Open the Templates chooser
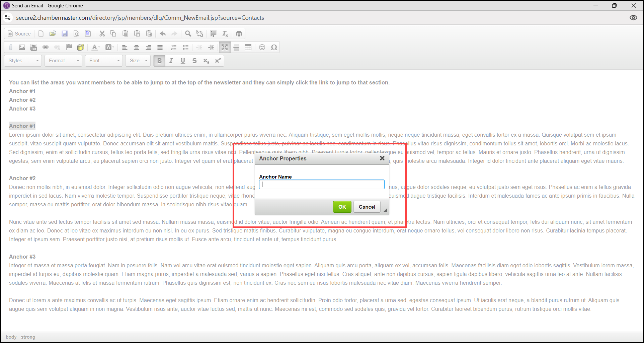 88,33
